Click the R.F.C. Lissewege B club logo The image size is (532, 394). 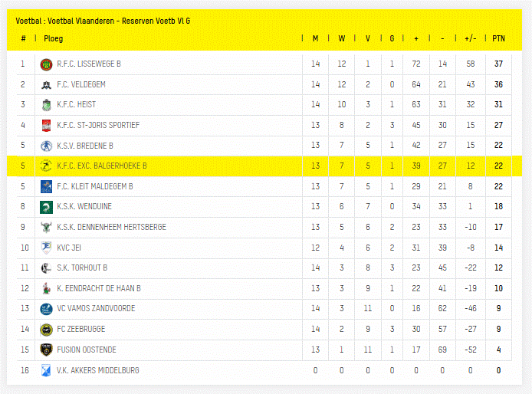coord(46,64)
